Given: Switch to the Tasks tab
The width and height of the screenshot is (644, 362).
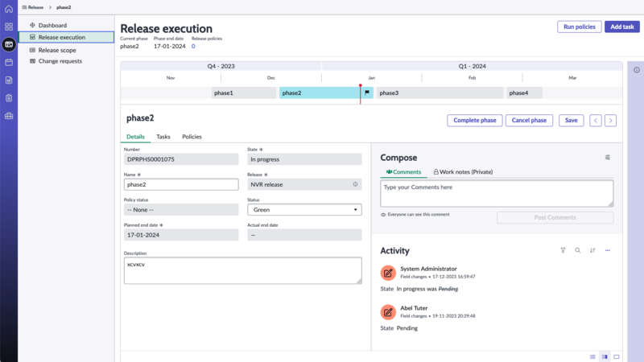Looking at the screenshot, I should tap(163, 137).
